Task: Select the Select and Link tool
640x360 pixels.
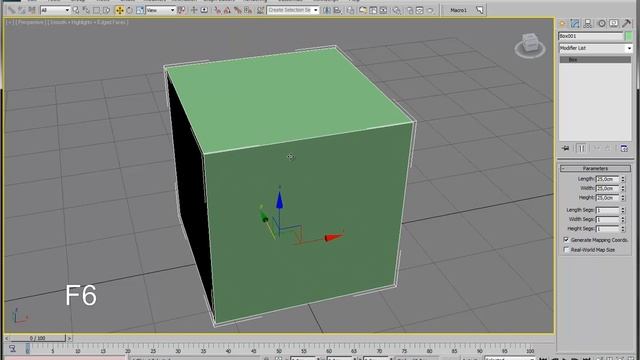Action: (x=12, y=10)
